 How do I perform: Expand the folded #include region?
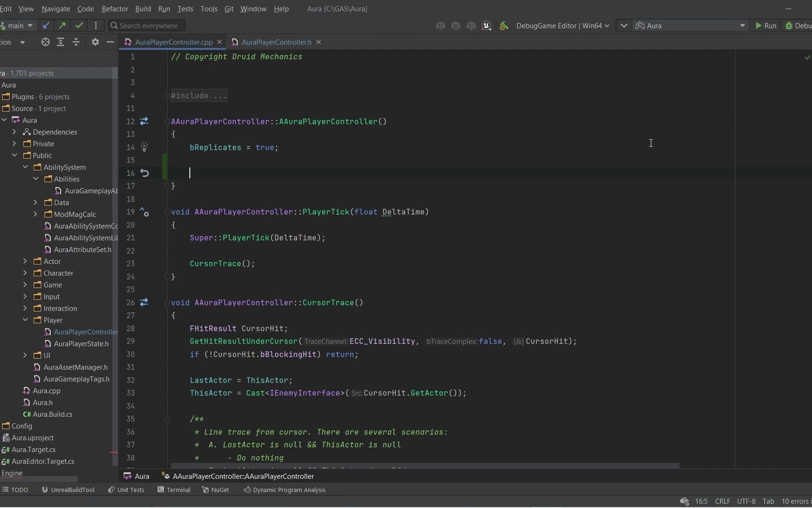[167, 96]
